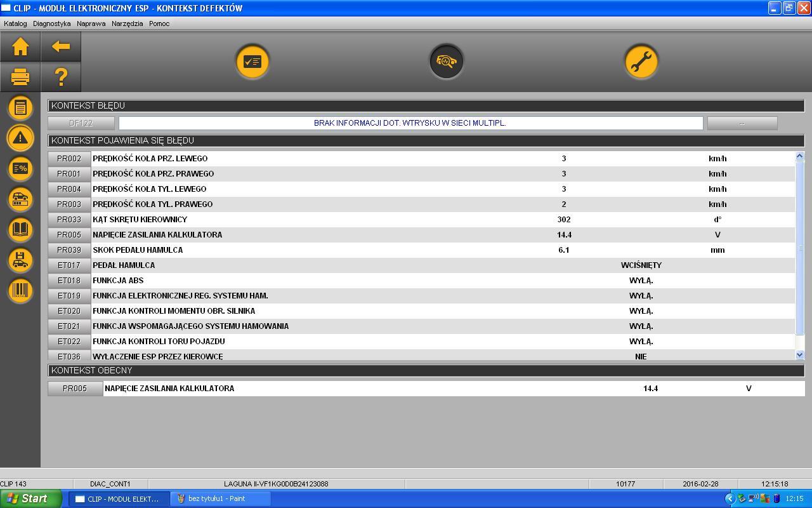This screenshot has height=508, width=812.
Task: Click the DF122 fault code button
Action: 81,123
